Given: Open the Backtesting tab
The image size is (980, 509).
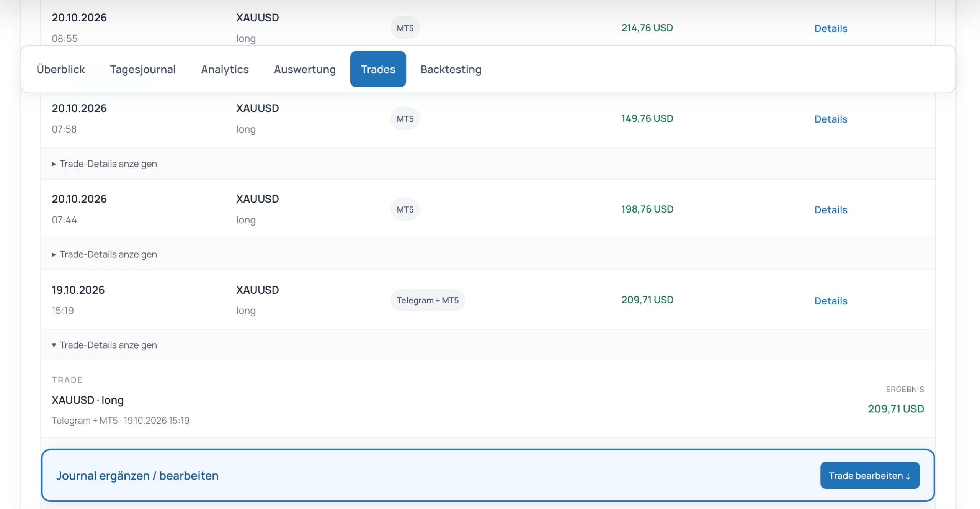Looking at the screenshot, I should (x=451, y=69).
